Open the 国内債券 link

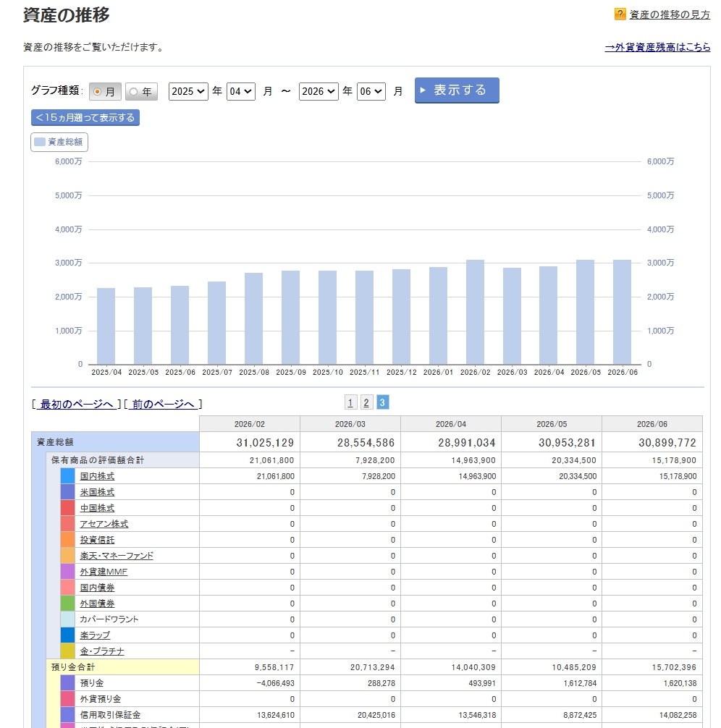[x=97, y=588]
